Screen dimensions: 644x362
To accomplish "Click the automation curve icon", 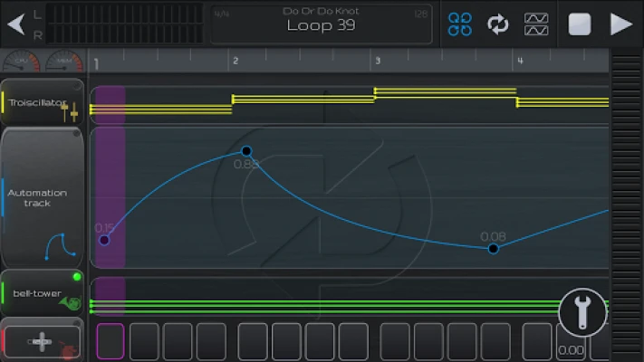I will point(61,247).
